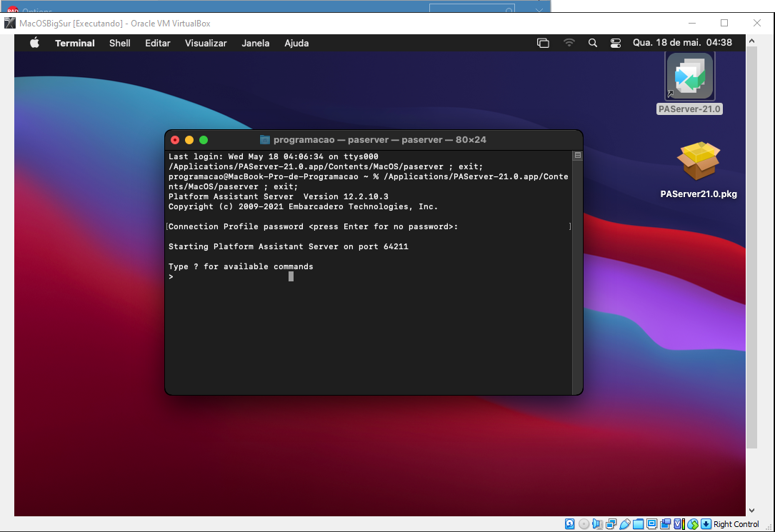Open the Terminal menu in the menu bar

tap(74, 43)
